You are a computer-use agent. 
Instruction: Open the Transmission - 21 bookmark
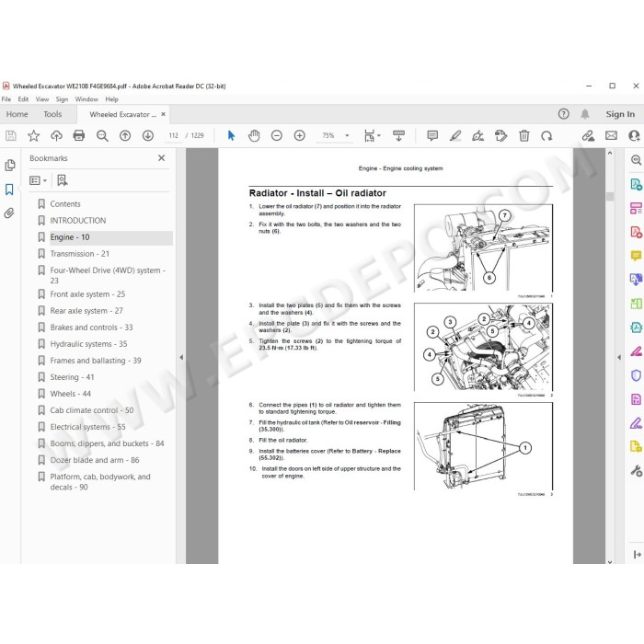(79, 254)
